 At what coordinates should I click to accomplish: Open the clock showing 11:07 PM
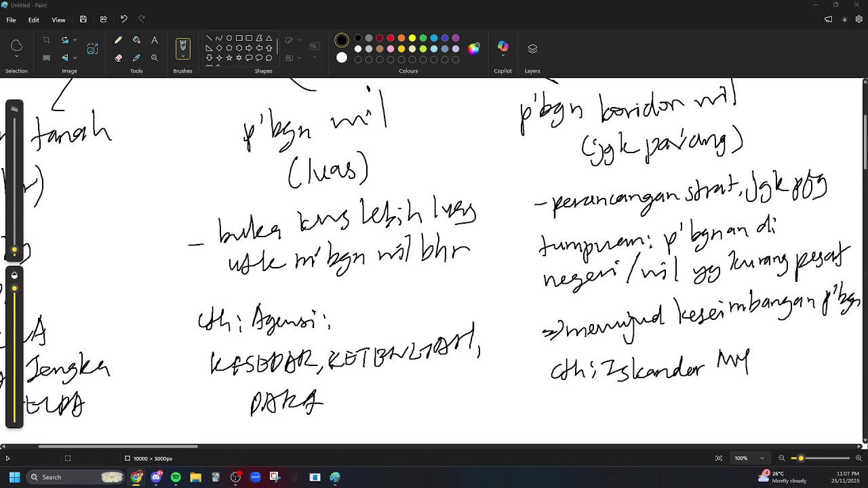pos(848,477)
